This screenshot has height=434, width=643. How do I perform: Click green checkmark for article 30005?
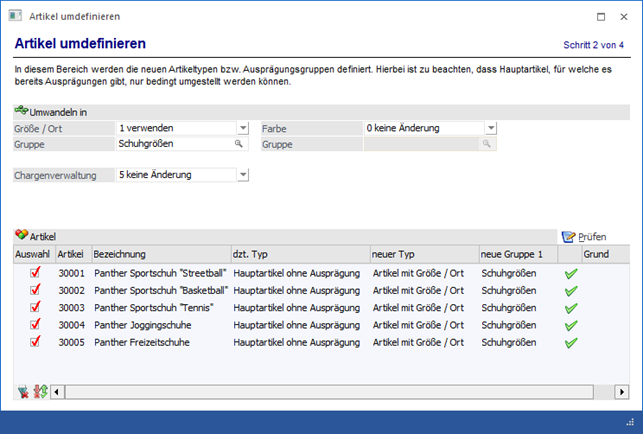[571, 343]
